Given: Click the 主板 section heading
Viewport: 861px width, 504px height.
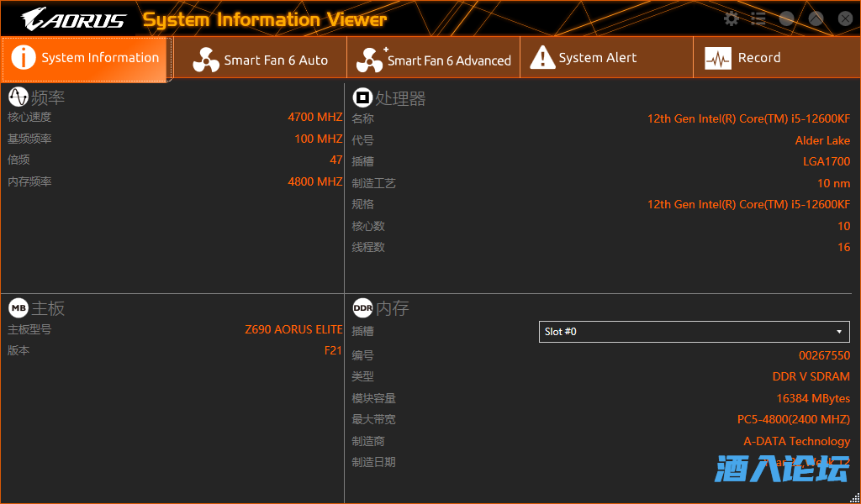Looking at the screenshot, I should point(48,308).
